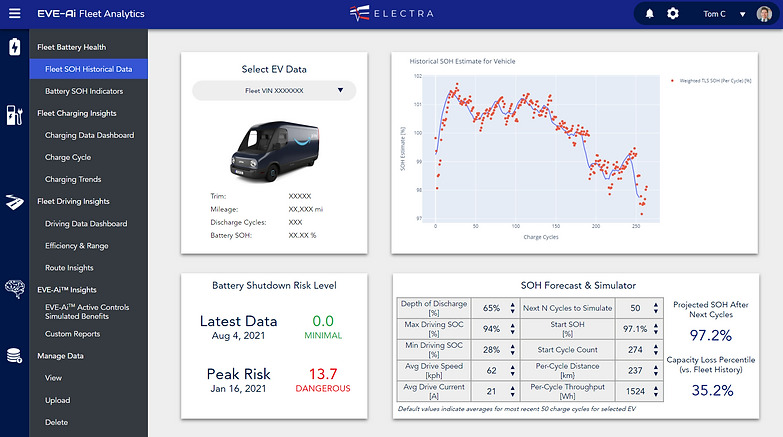The width and height of the screenshot is (783, 437).
Task: Click the notification bell icon
Action: pos(649,13)
